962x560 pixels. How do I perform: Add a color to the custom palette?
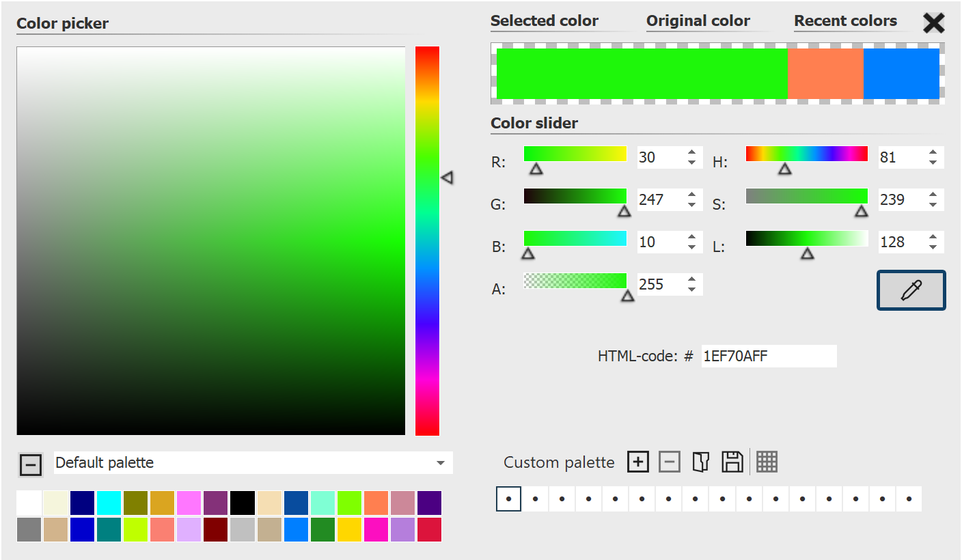click(637, 462)
